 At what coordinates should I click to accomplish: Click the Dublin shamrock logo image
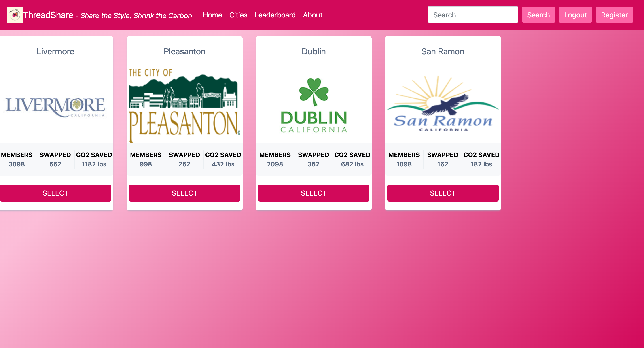(x=314, y=105)
